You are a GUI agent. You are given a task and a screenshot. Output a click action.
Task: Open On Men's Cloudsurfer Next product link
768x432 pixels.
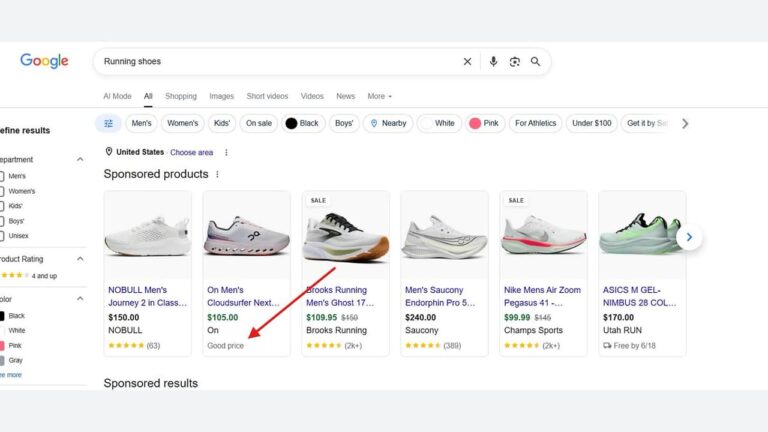pyautogui.click(x=243, y=296)
